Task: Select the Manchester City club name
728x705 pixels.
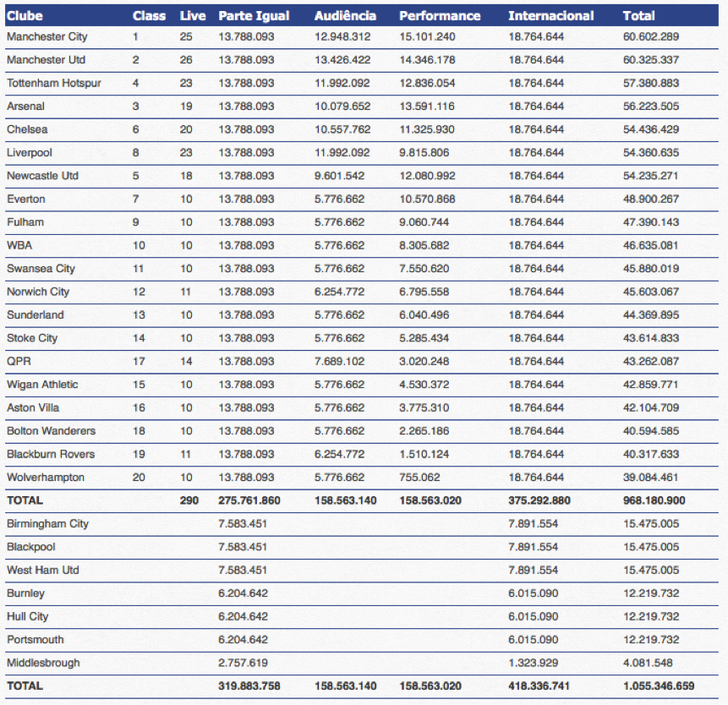Action: pos(47,37)
